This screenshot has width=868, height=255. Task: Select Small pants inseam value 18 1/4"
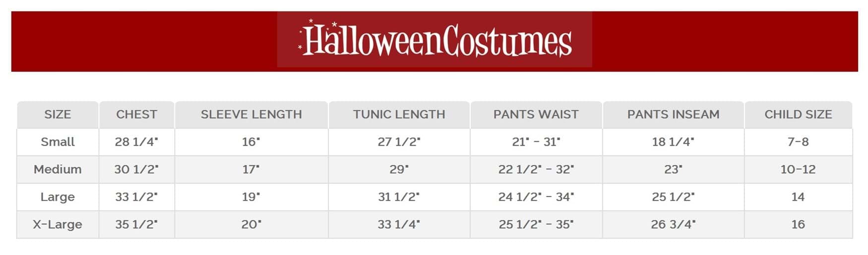click(x=673, y=142)
